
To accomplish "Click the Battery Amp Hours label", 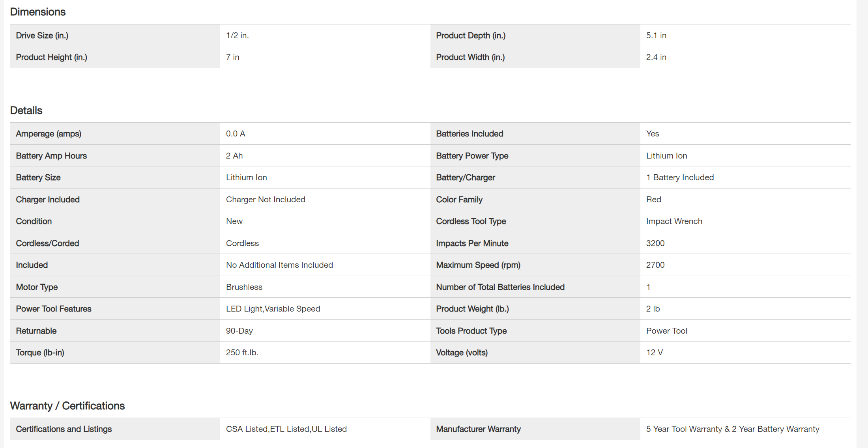I will 51,156.
